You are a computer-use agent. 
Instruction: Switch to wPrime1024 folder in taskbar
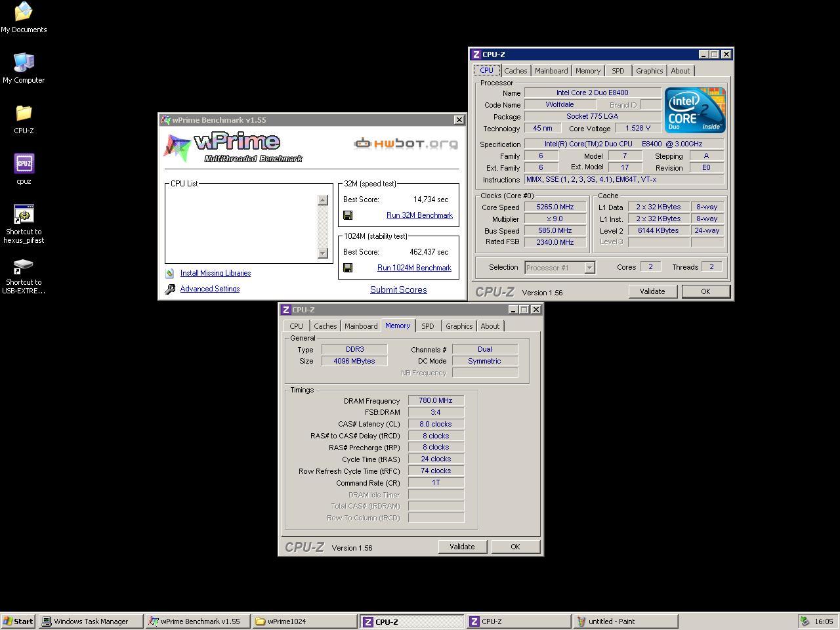click(x=305, y=621)
